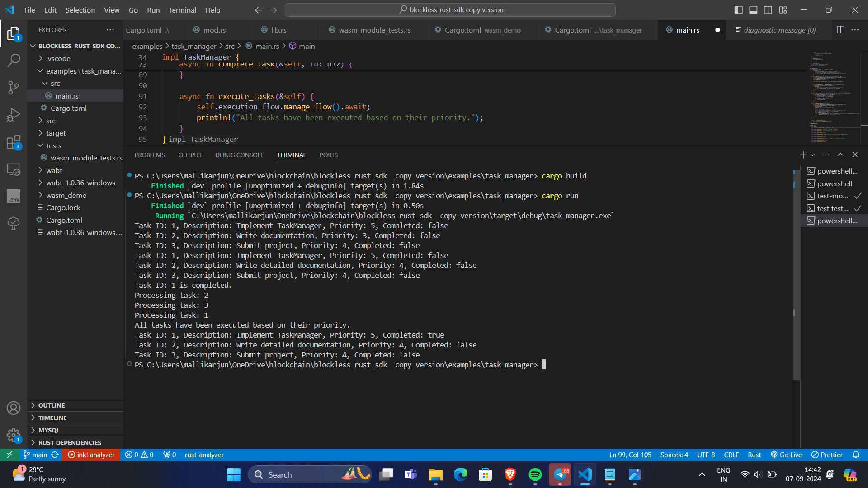Open the Terminal menu
Screen dimensions: 868x488
(x=182, y=10)
